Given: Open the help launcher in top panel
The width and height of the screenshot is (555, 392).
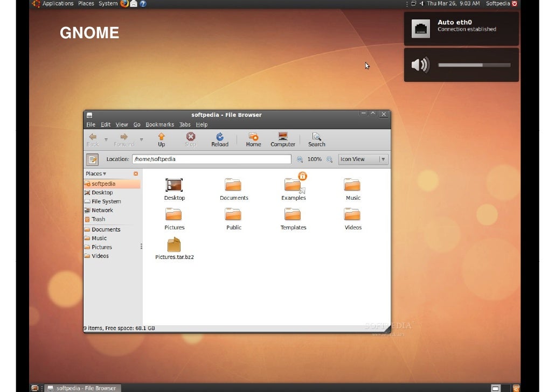Looking at the screenshot, I should pos(143,4).
